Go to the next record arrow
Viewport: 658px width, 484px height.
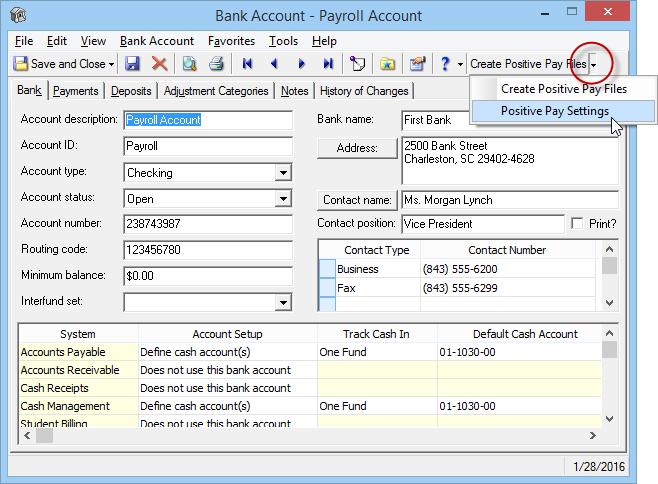point(301,64)
